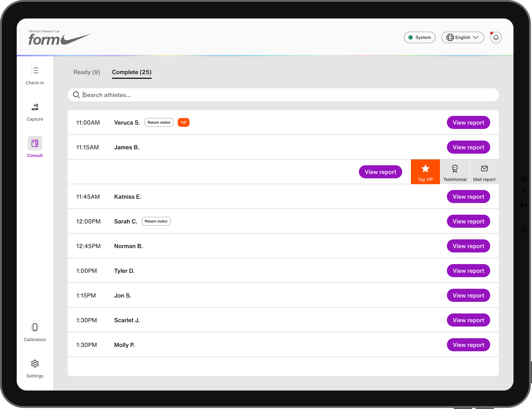This screenshot has height=409, width=532.
Task: Select the name Scarlet J.
Action: click(x=127, y=320)
